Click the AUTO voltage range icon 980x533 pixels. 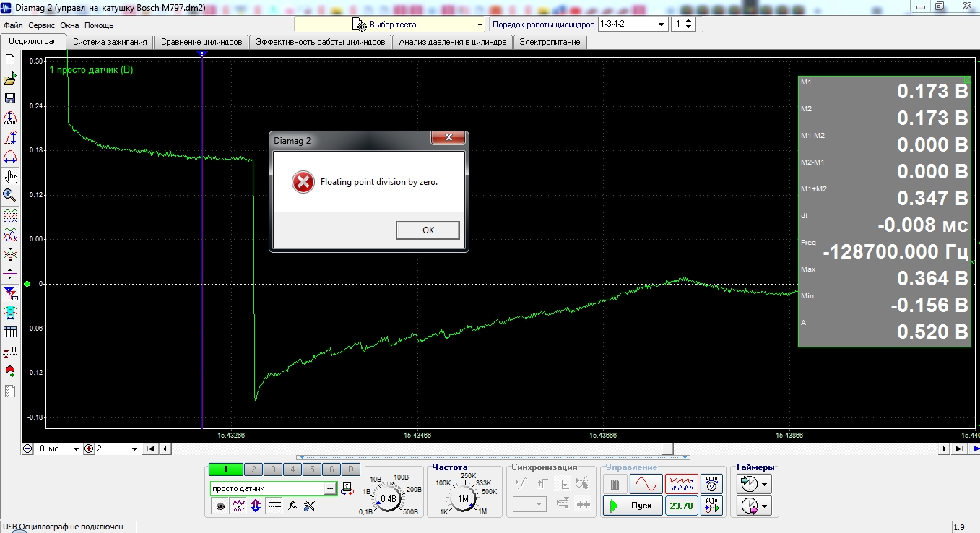click(711, 484)
